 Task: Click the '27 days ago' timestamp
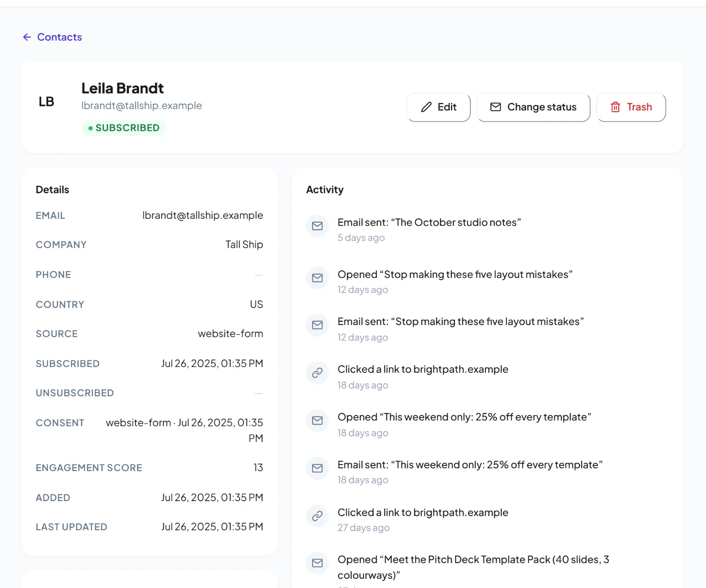click(x=364, y=528)
